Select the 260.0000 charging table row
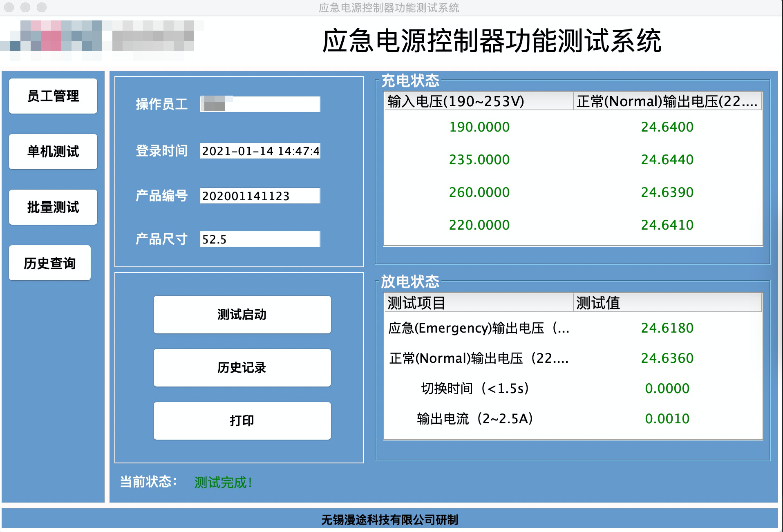 pos(479,192)
